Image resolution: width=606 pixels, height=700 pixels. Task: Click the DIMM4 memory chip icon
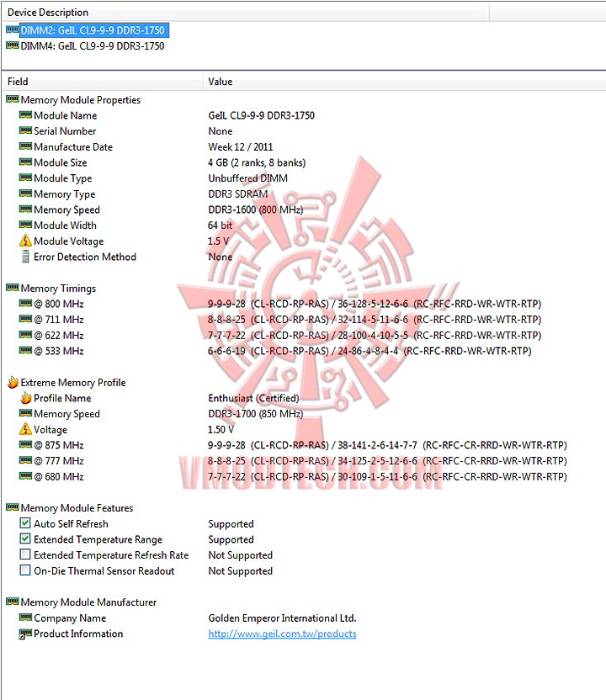(x=12, y=45)
